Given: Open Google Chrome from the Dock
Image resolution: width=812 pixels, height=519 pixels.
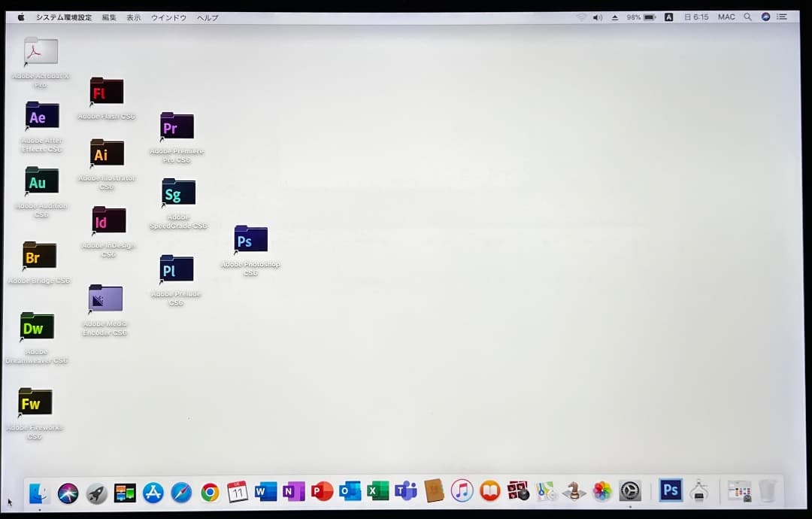Looking at the screenshot, I should 209,493.
